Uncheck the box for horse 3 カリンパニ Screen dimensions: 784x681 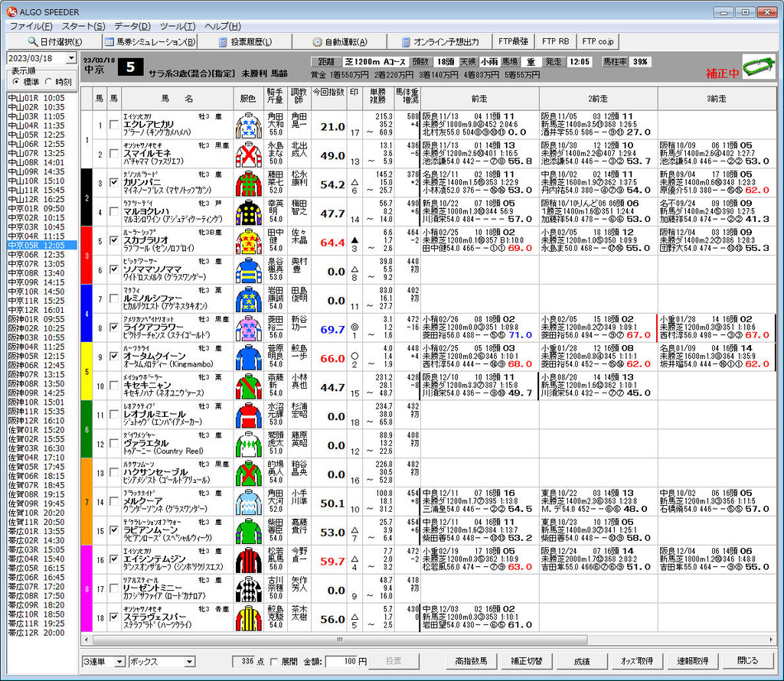(114, 182)
